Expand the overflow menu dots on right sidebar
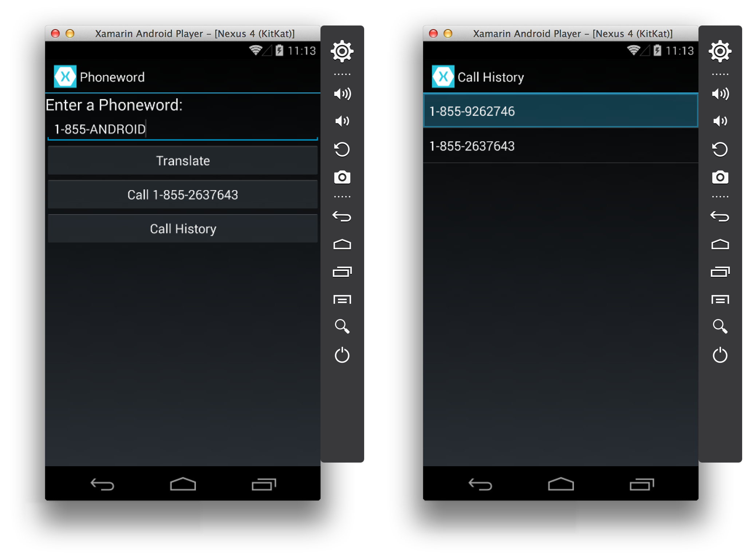Viewport: 756px width, 558px height. tap(342, 75)
